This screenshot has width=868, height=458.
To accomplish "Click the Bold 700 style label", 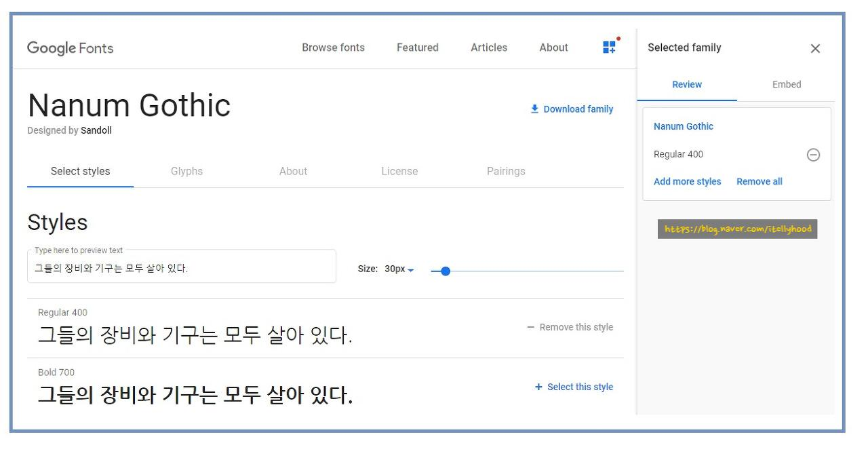I will [x=56, y=373].
